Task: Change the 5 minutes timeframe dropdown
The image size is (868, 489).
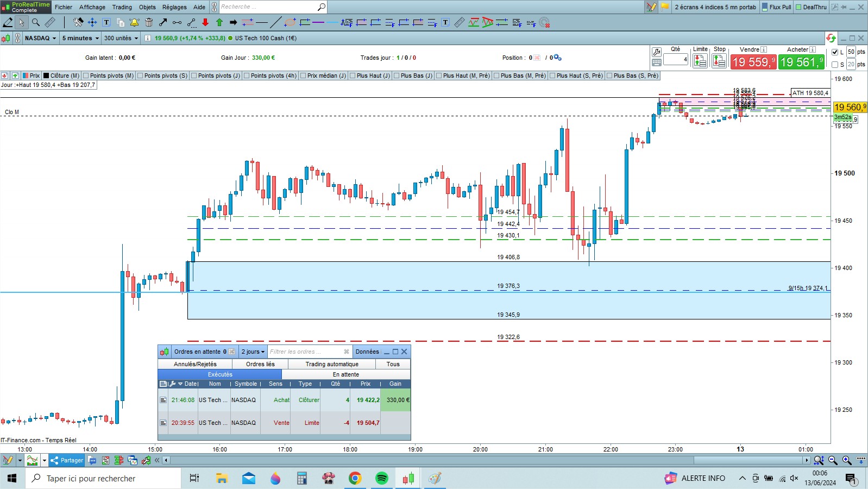Action: point(80,38)
